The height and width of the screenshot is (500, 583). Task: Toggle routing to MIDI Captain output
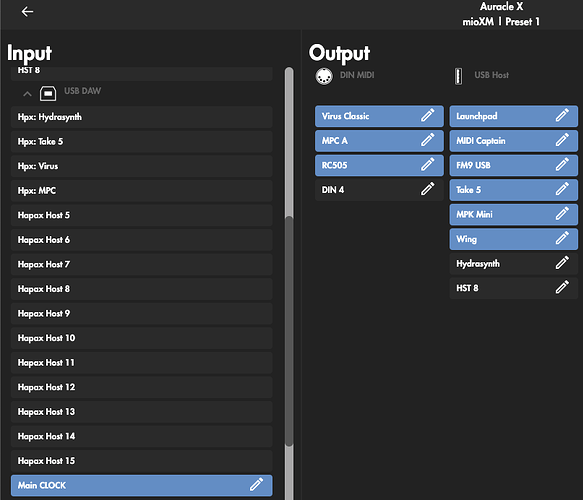[x=514, y=141]
